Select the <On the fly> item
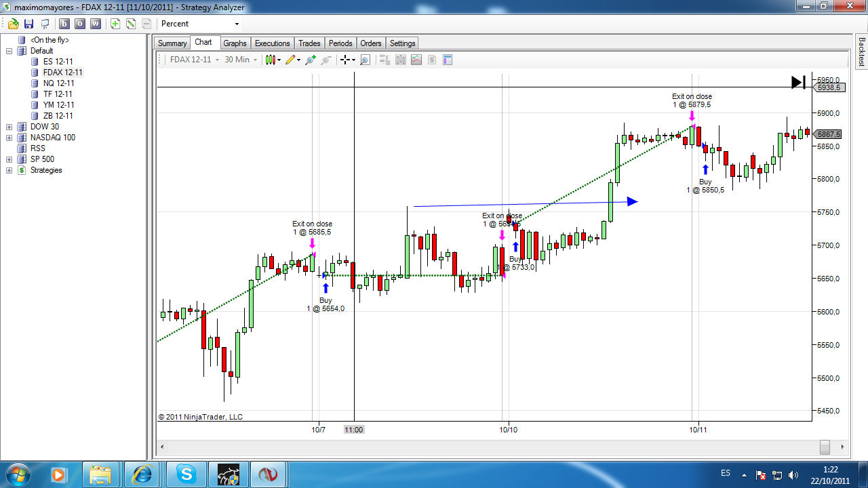Screen dimensions: 868x488 pos(50,40)
